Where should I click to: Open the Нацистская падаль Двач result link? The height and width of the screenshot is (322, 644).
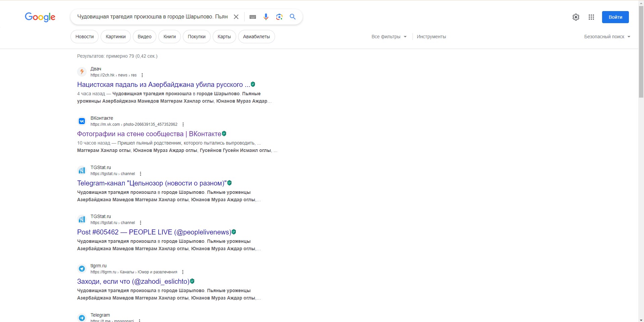[x=164, y=85]
